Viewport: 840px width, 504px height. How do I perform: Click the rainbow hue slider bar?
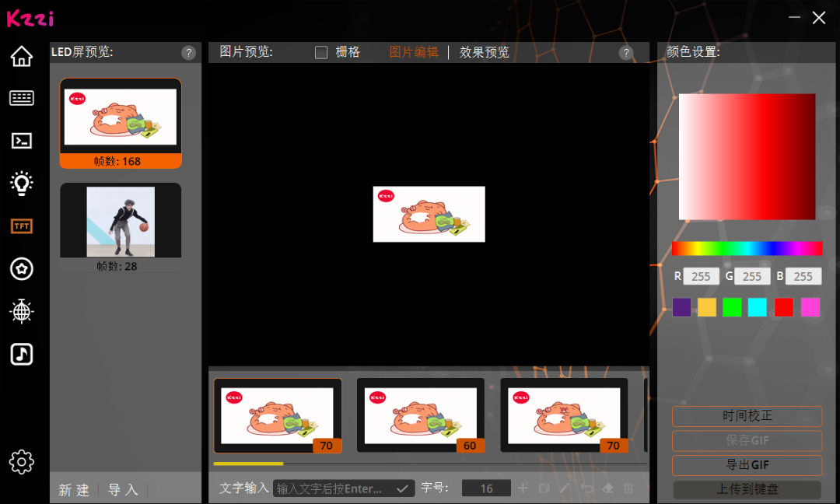pos(747,248)
